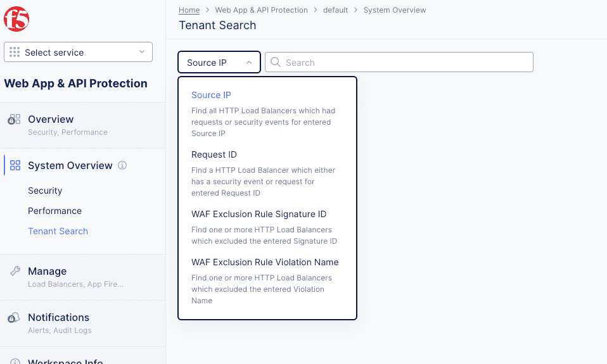Click the Select service grid dots icon

(15, 53)
